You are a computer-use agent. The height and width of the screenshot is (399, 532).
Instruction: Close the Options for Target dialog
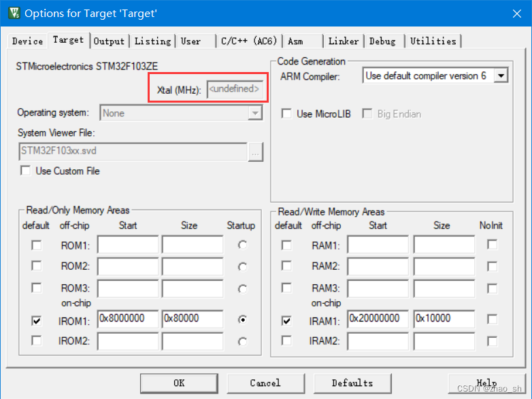[x=517, y=14]
